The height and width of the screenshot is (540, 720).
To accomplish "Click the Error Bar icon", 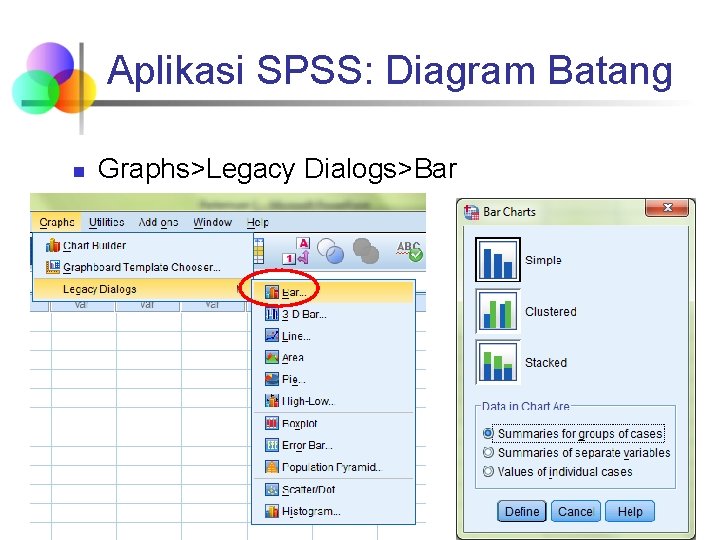I will 272,445.
